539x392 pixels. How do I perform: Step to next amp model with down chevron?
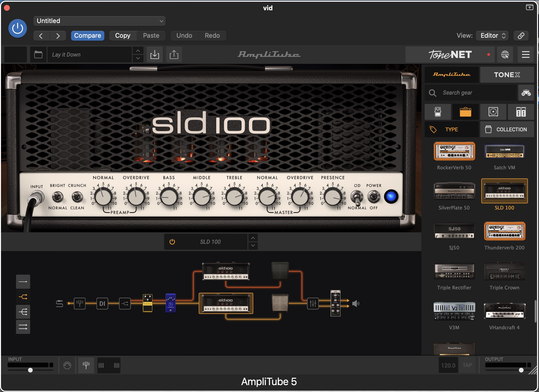(x=253, y=245)
